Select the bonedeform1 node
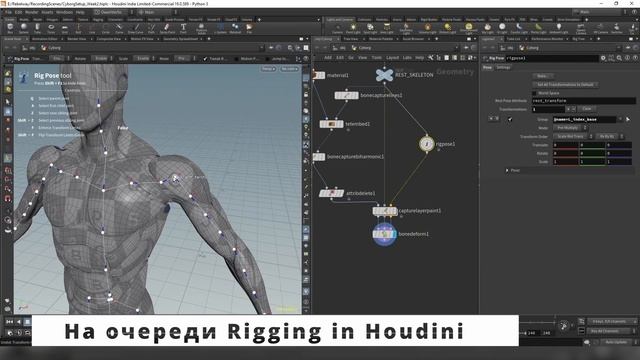Viewport: 640px width, 360px height. pyautogui.click(x=384, y=234)
